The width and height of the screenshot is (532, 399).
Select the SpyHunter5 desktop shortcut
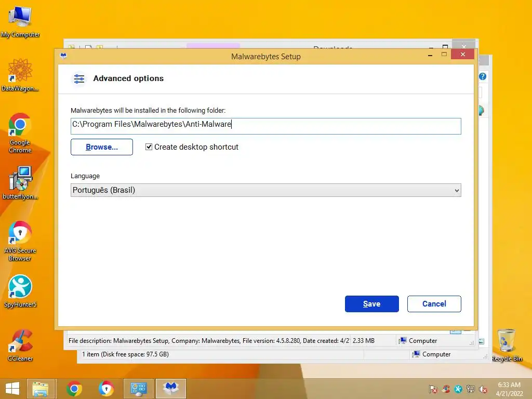[x=20, y=291]
